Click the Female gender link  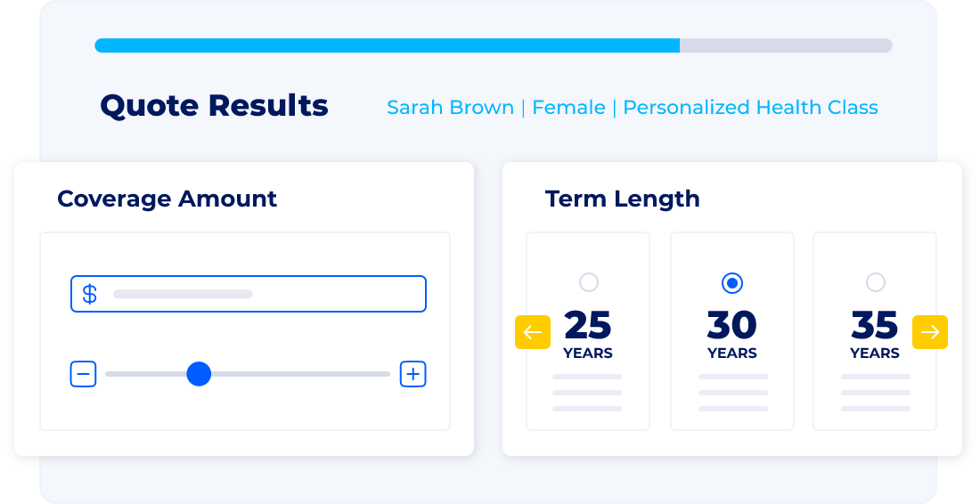(568, 108)
